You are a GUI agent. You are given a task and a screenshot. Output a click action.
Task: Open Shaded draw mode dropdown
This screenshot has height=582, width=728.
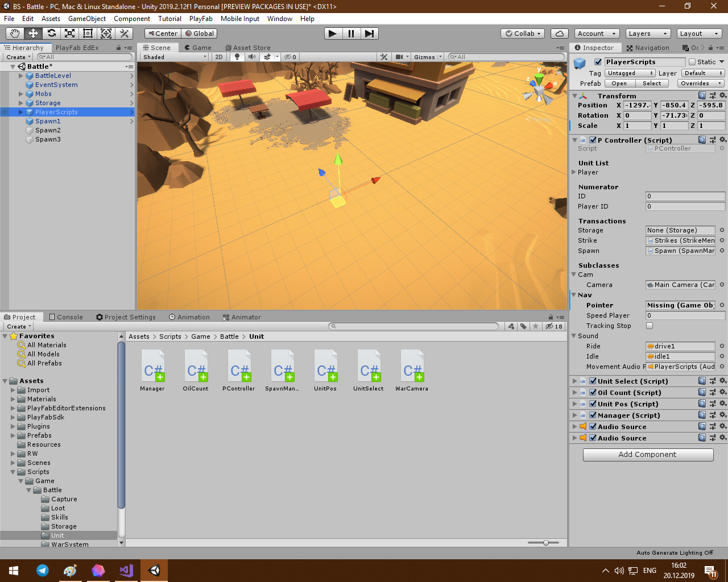click(x=175, y=57)
